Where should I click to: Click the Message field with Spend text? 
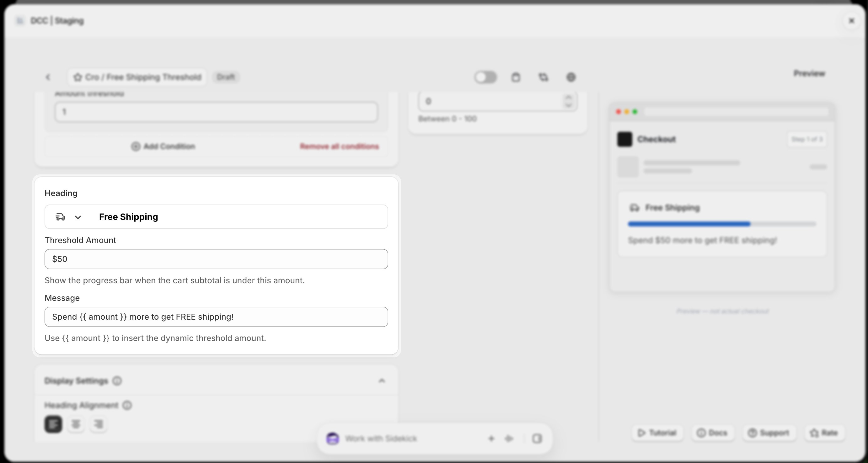point(216,317)
